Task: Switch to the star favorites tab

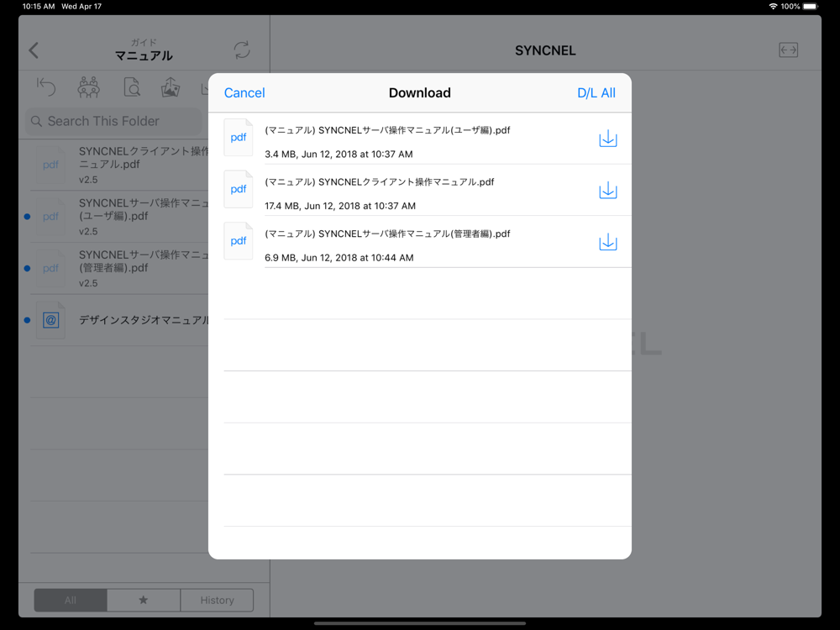Action: click(x=143, y=600)
